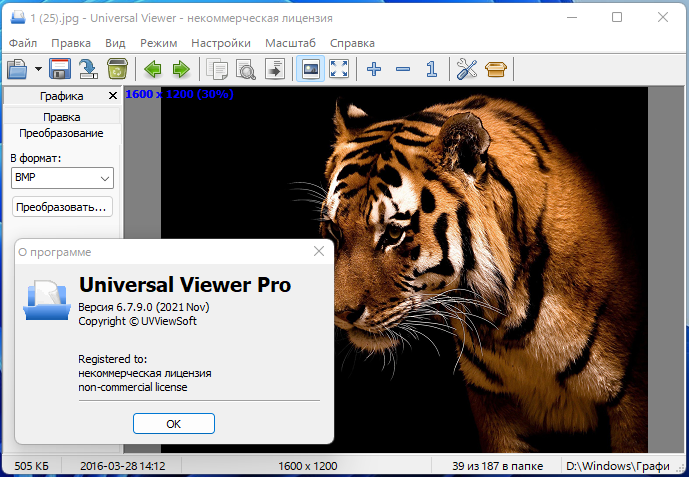The height and width of the screenshot is (477, 689).
Task: Open settings via wrench tools icon
Action: [x=467, y=69]
